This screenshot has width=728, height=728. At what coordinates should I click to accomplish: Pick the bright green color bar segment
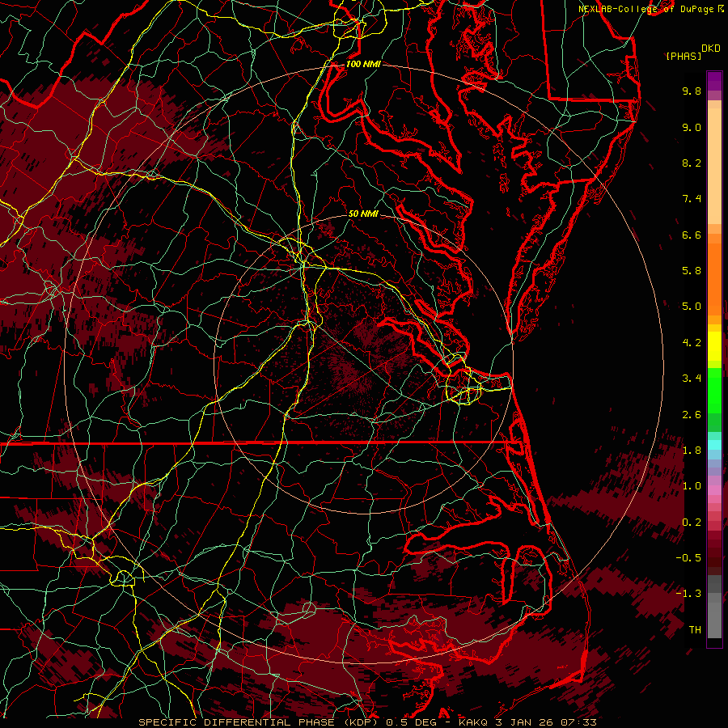pos(714,391)
